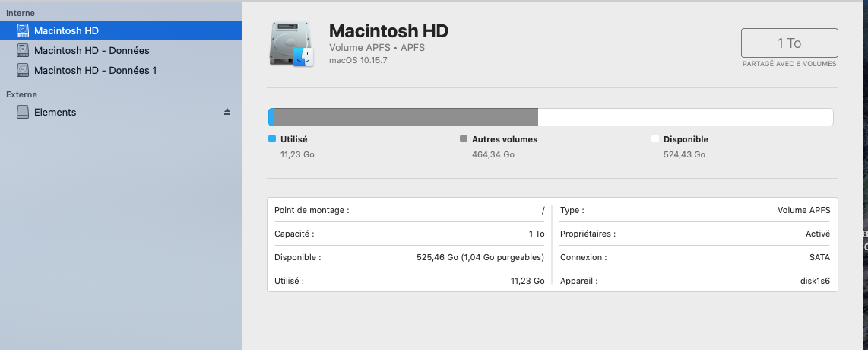Click disk icon beside Macintosh HD - Données 1
Screen dimensions: 868x350
click(23, 70)
